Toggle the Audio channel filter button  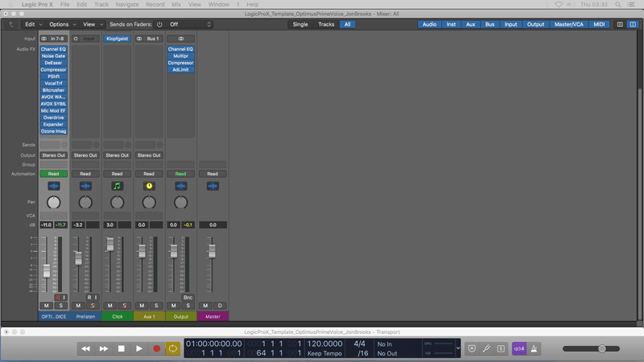pos(429,24)
